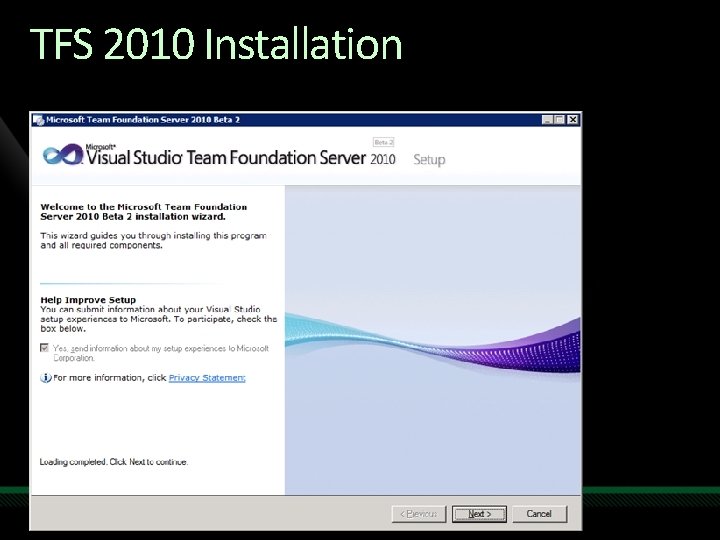Click 'You can submit information about' paragraph

click(158, 319)
